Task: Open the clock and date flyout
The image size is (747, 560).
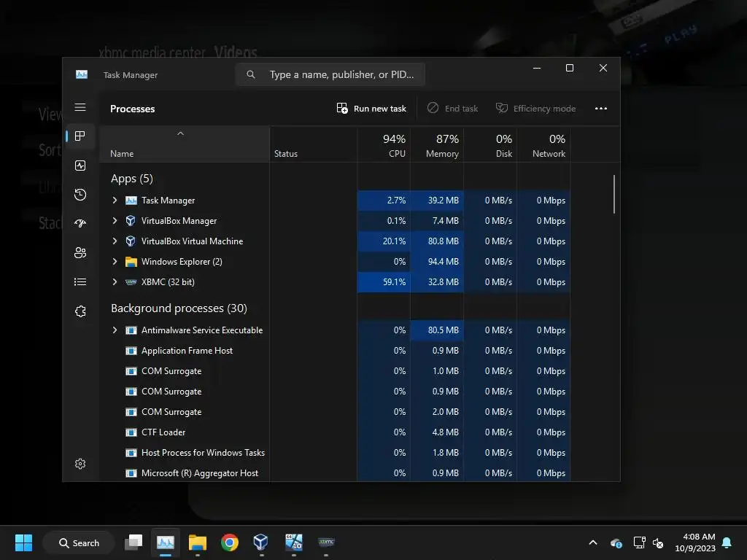Action: pos(695,542)
